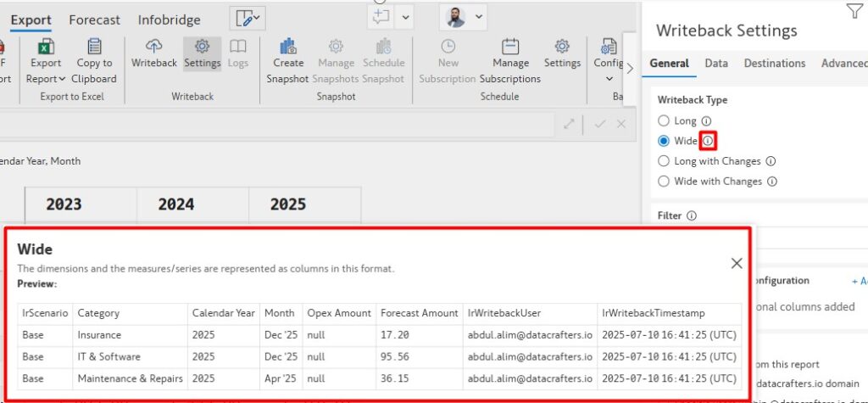Click the Writeback cloud upload icon
Viewport: 868px width, 403px height.
pyautogui.click(x=154, y=48)
